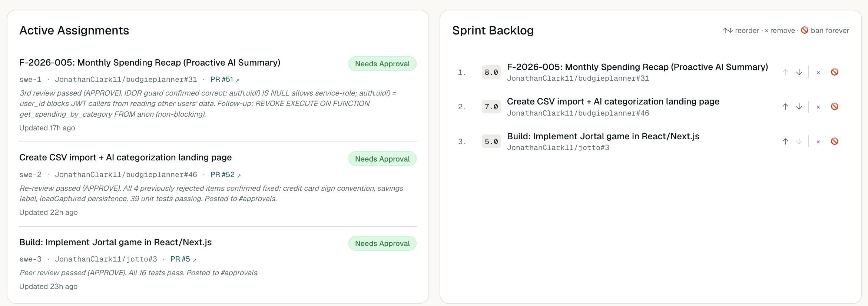This screenshot has width=868, height=306.
Task: Select Jortal game title in Active Assignments
Action: (115, 242)
